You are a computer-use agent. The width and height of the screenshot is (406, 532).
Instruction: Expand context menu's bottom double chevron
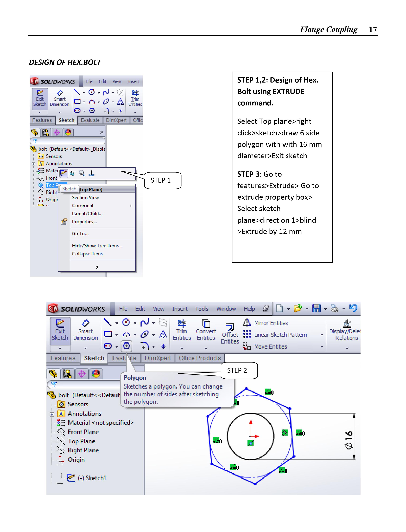(x=97, y=267)
